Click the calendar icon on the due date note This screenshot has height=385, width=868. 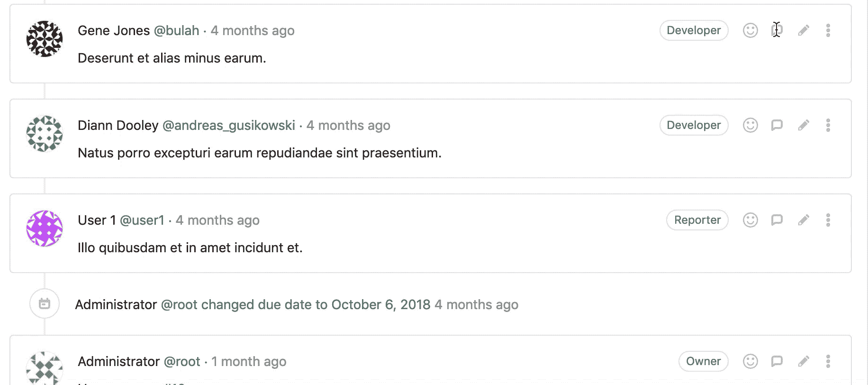[x=44, y=304]
